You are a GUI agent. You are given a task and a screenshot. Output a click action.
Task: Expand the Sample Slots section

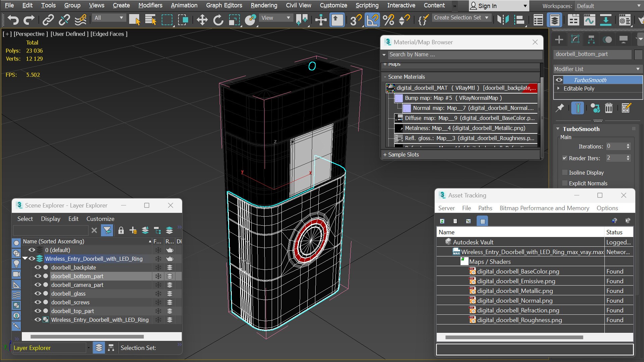coord(385,155)
